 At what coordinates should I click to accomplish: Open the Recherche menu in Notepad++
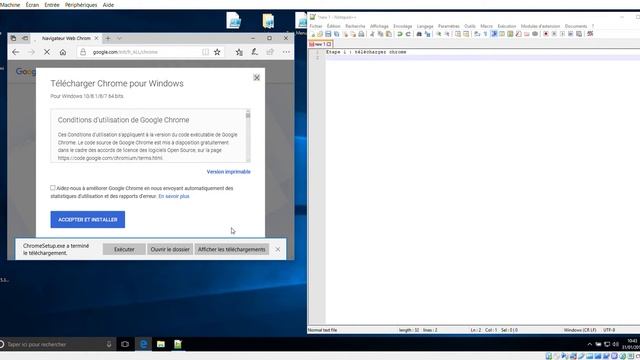point(355,26)
